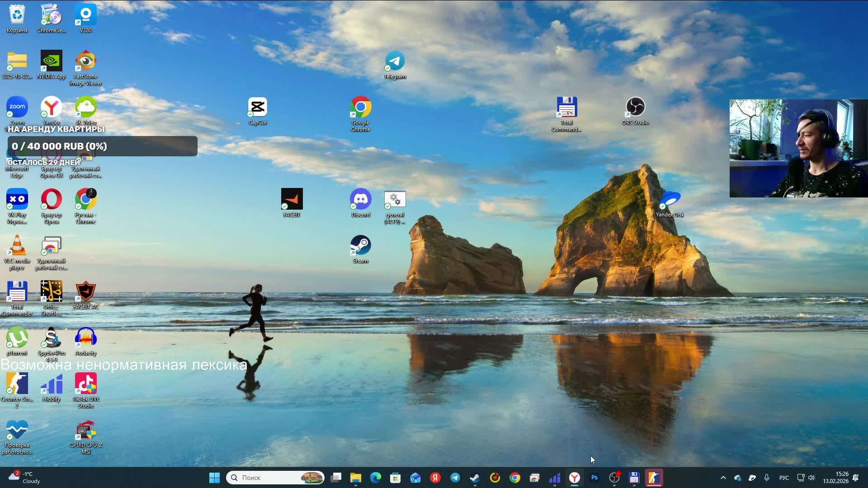Image resolution: width=868 pixels, height=488 pixels.
Task: Switch the РУС input language indicator
Action: pos(784,478)
